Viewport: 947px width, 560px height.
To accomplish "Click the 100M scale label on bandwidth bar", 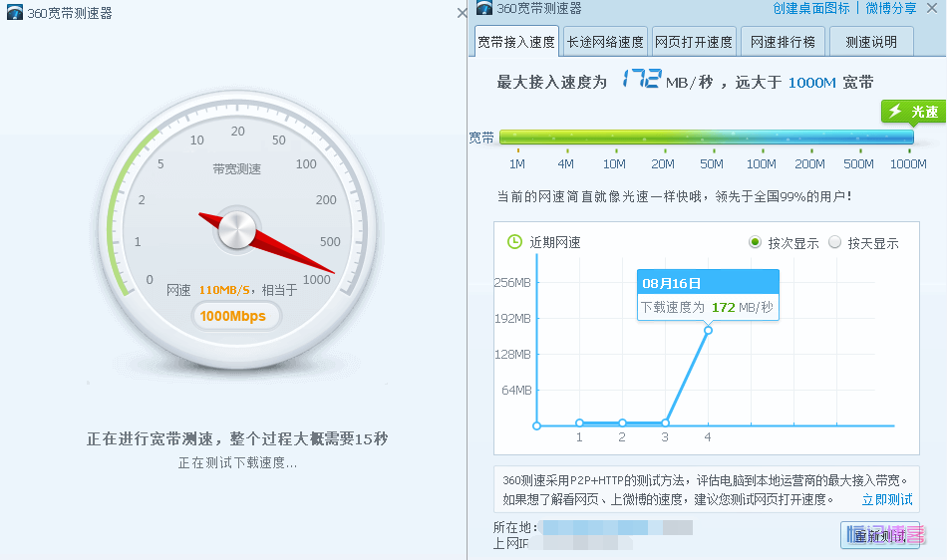I will pyautogui.click(x=761, y=164).
